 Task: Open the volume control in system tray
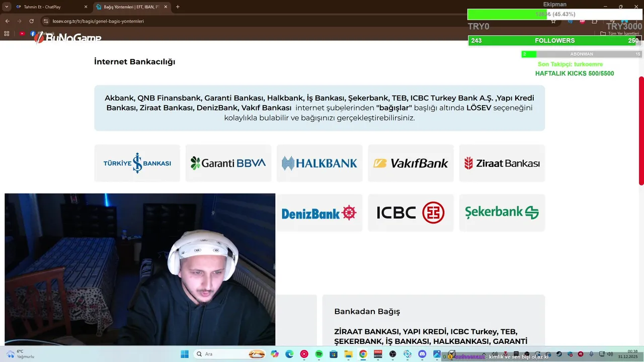[x=610, y=354]
